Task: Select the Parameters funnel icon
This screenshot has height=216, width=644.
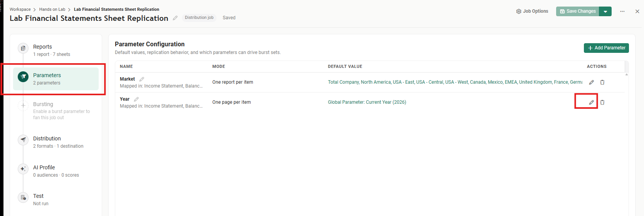Action: [23, 77]
